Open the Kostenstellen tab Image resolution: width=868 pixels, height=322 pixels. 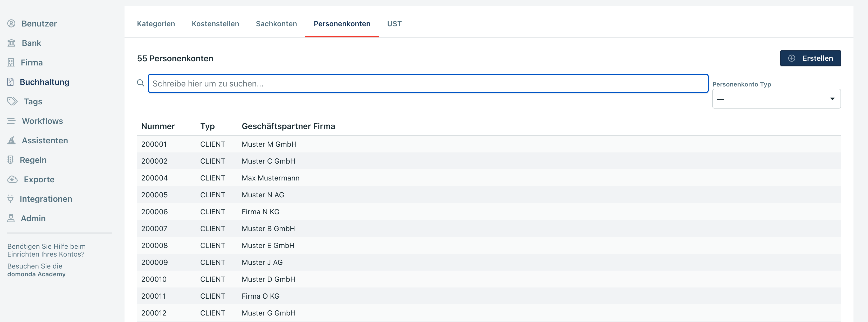tap(215, 24)
